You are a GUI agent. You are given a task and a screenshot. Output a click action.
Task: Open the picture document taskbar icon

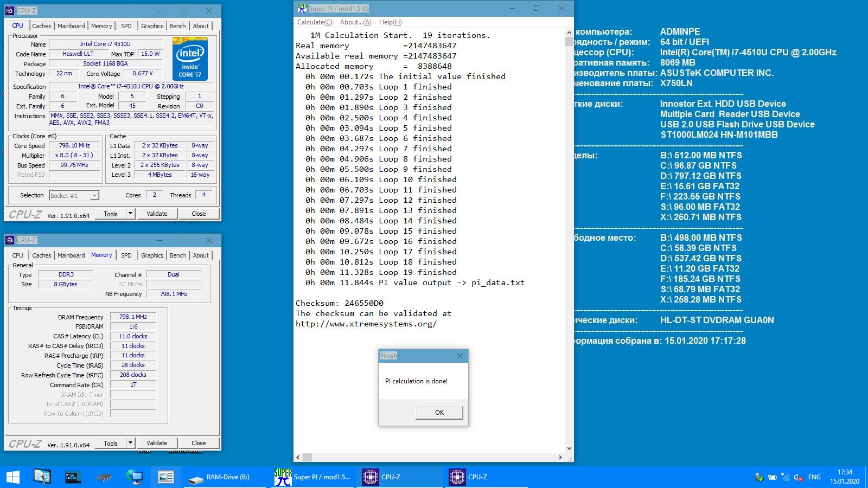tap(165, 477)
